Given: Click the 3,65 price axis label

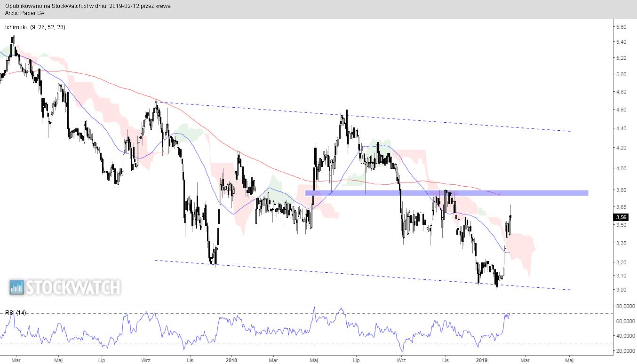Looking at the screenshot, I should [x=621, y=207].
